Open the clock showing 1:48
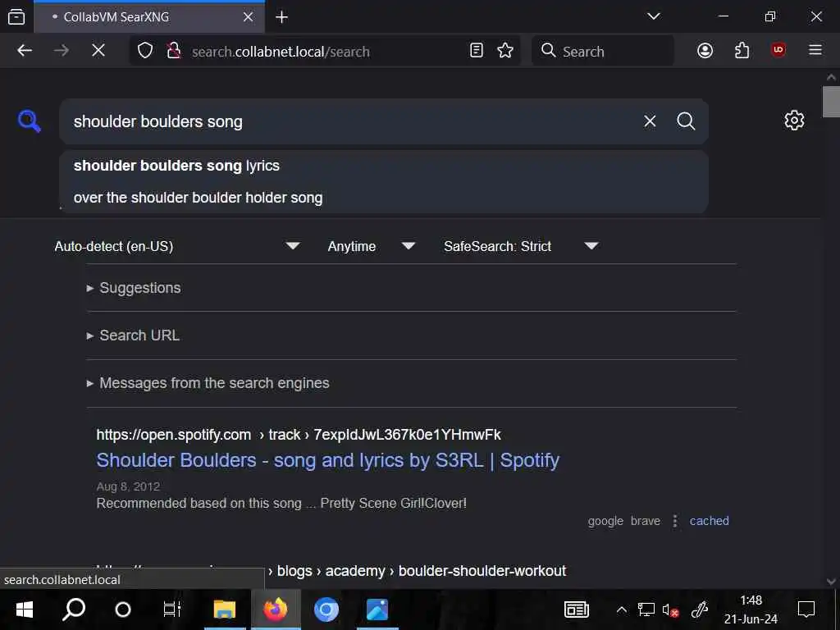The height and width of the screenshot is (630, 840). (751, 609)
